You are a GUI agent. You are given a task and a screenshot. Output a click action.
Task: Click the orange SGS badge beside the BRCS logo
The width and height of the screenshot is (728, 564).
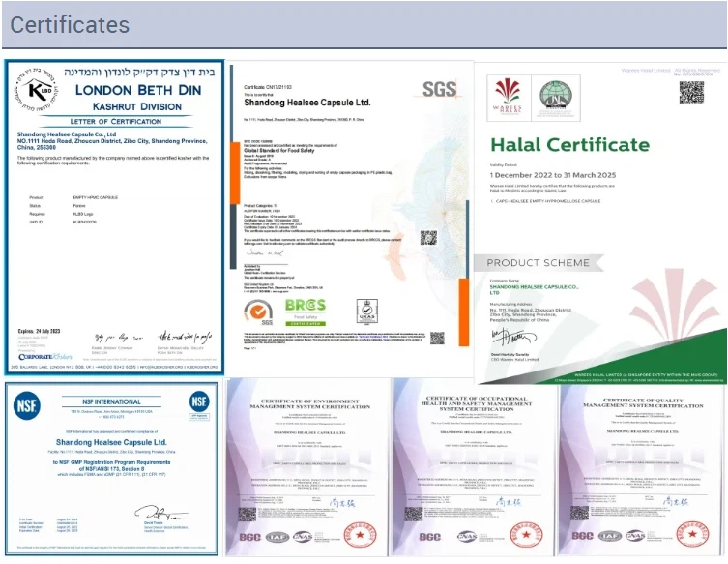255,312
